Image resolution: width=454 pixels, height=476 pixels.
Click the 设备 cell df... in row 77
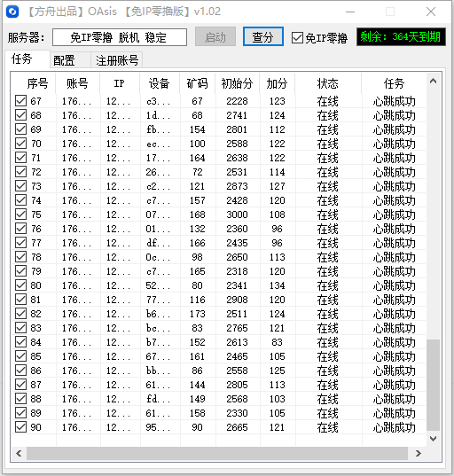click(x=158, y=243)
